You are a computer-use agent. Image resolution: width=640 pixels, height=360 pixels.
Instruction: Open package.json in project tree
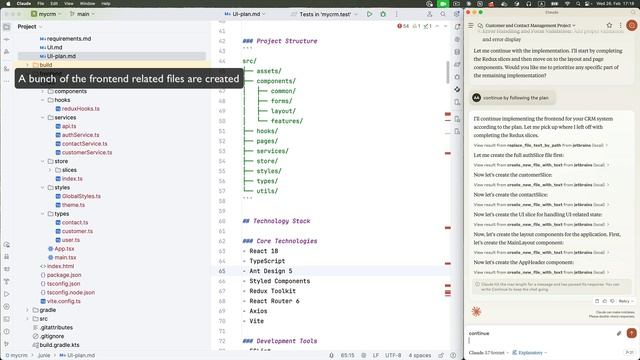point(60,275)
